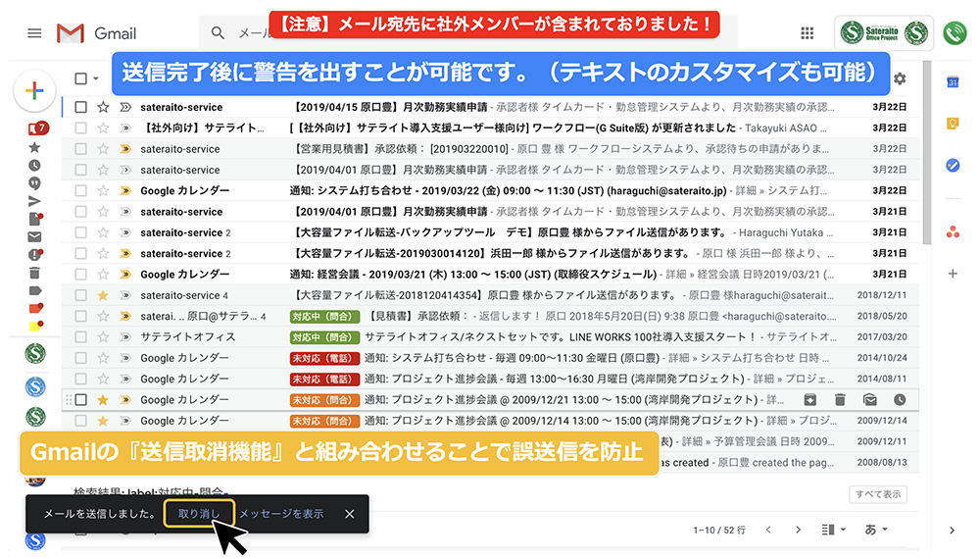Go to the older page arrow
980x559 pixels.
tap(798, 530)
